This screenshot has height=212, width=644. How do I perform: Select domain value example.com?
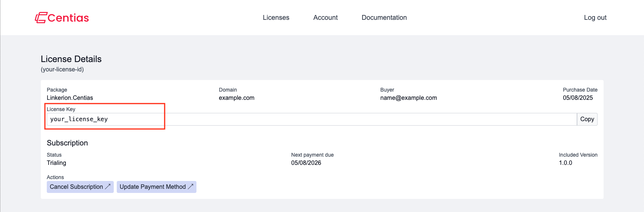(236, 98)
